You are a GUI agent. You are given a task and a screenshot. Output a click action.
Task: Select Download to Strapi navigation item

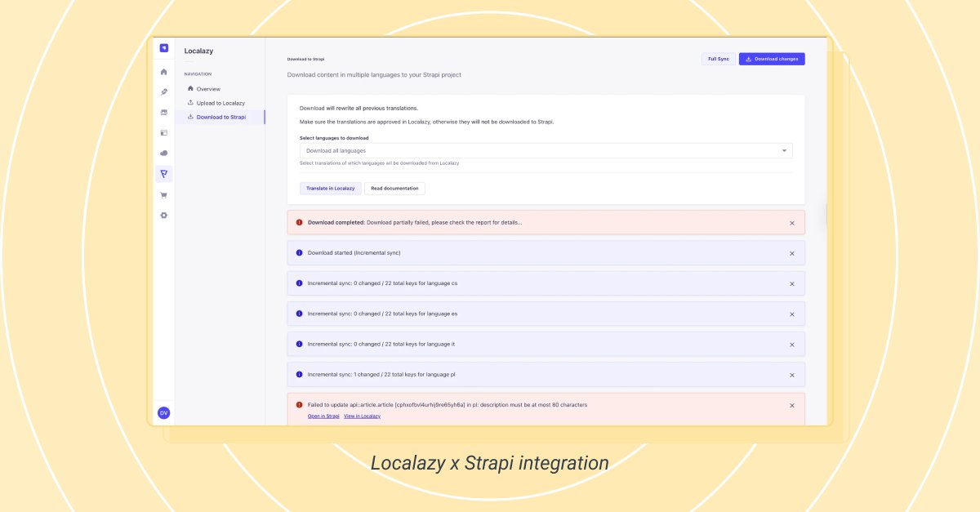click(220, 117)
